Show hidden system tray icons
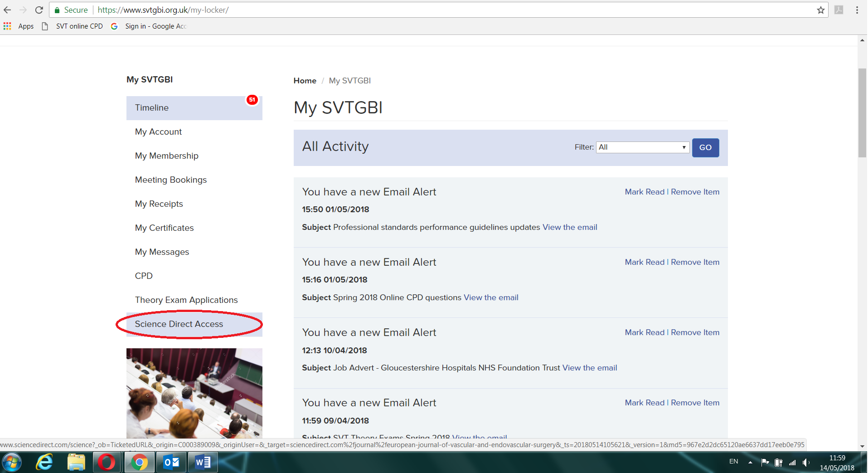 click(x=750, y=462)
